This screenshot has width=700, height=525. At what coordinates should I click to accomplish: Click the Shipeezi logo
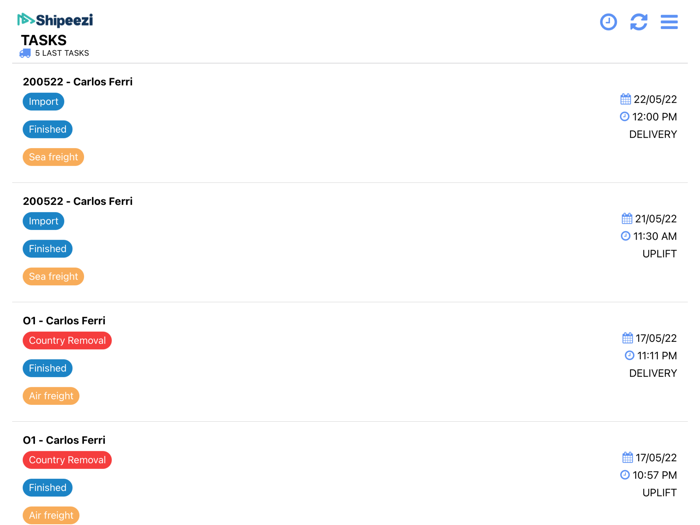coord(55,20)
